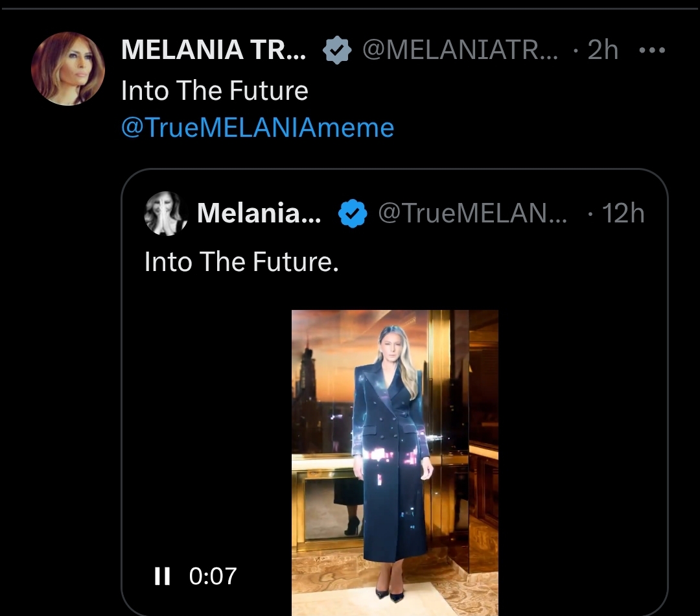Open the round profile photo of the top post
This screenshot has width=700, height=616.
(x=68, y=69)
